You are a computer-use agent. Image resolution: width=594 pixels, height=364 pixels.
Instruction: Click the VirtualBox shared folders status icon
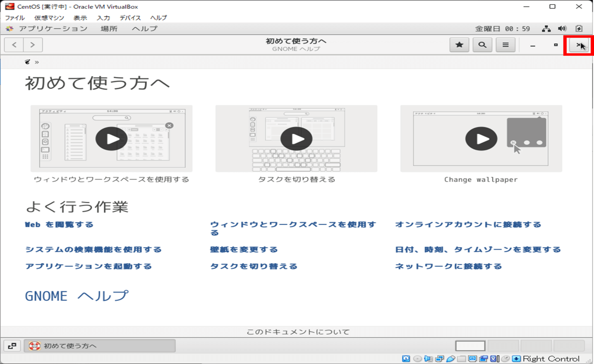coord(461,359)
